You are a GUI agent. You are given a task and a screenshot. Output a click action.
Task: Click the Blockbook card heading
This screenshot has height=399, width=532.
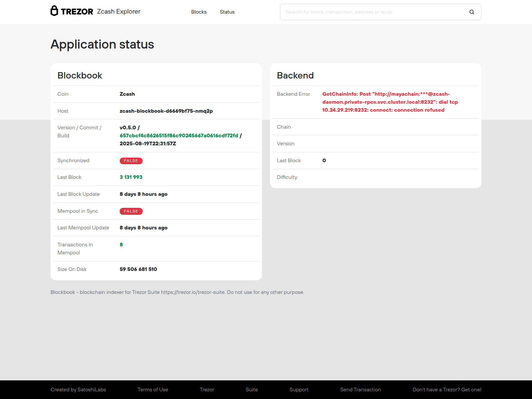[x=80, y=75]
